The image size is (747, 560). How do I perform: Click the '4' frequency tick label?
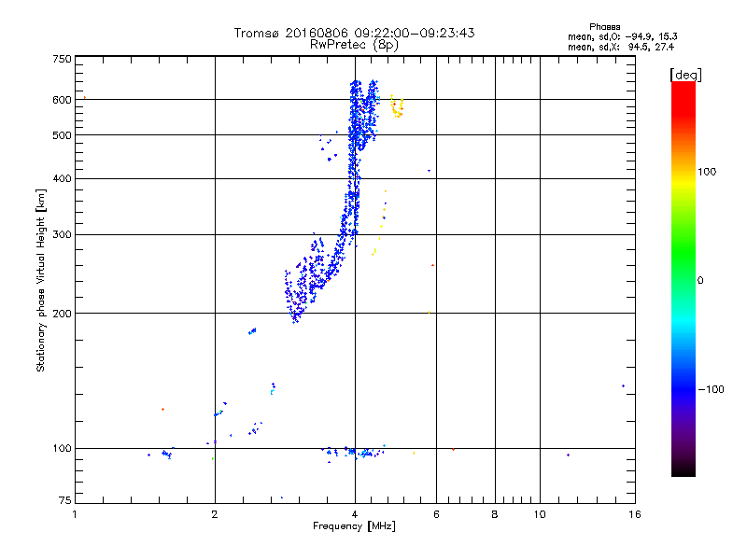click(x=355, y=514)
